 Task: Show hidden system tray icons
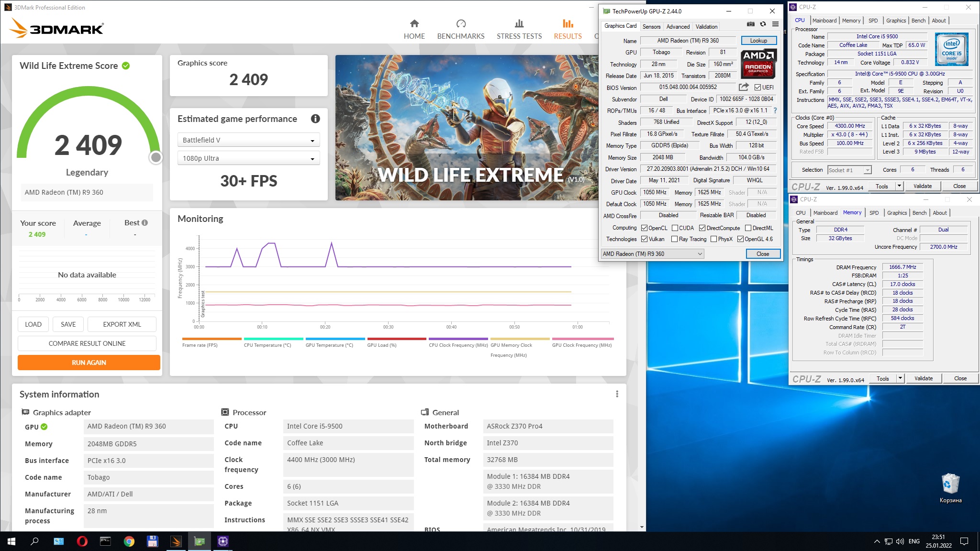(x=877, y=541)
